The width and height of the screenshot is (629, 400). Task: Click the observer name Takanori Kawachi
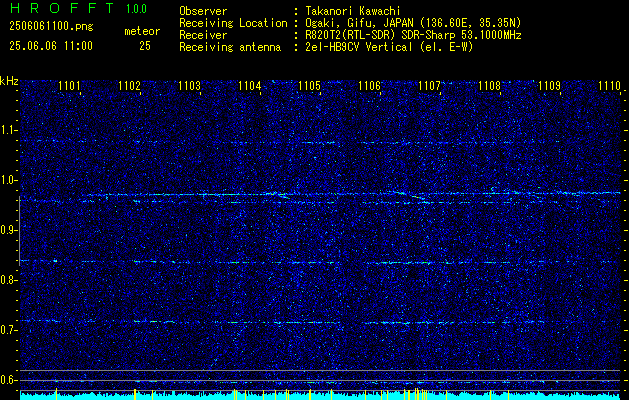click(353, 11)
